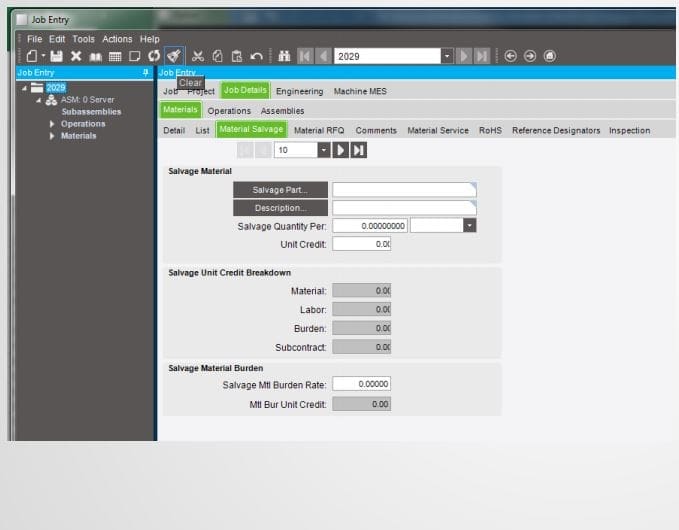Click the Salvage Part text field
This screenshot has width=679, height=530.
pyautogui.click(x=404, y=190)
